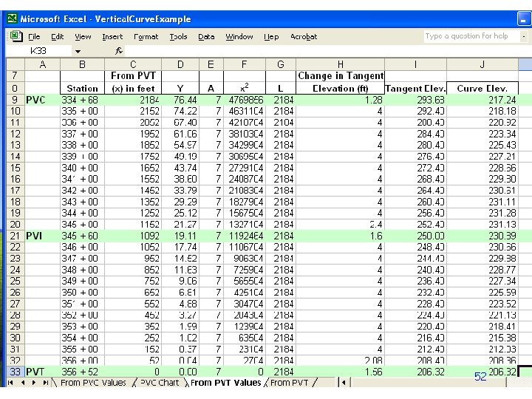Click the 'Curve Elev.' header cell
532x399 pixels.
(x=482, y=88)
